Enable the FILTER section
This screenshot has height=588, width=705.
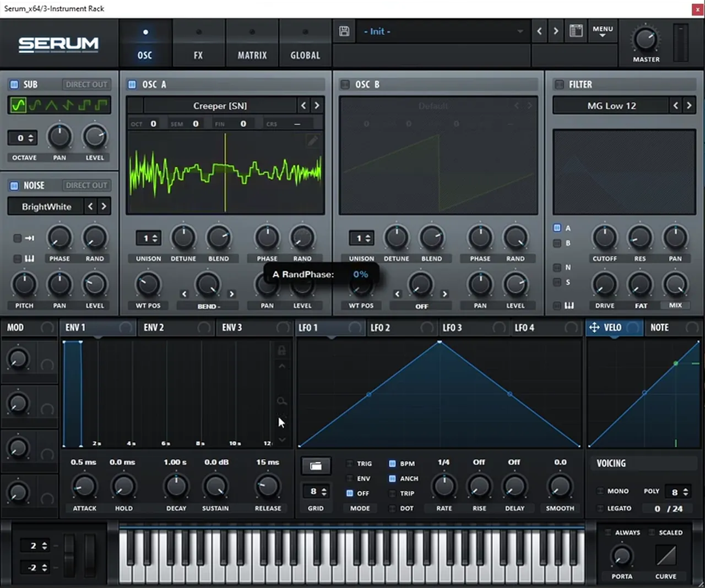coord(559,84)
